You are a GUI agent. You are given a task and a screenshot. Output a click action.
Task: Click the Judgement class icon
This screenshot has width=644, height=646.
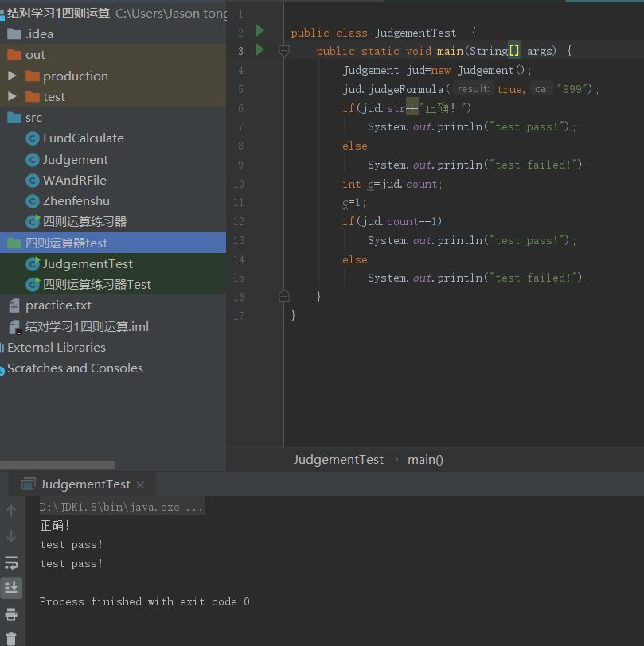tap(33, 159)
